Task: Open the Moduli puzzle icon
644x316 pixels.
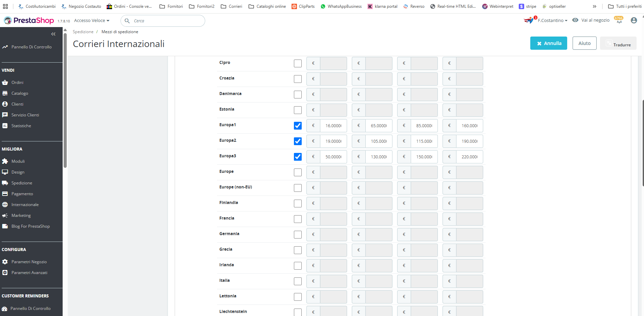Action: 5,161
